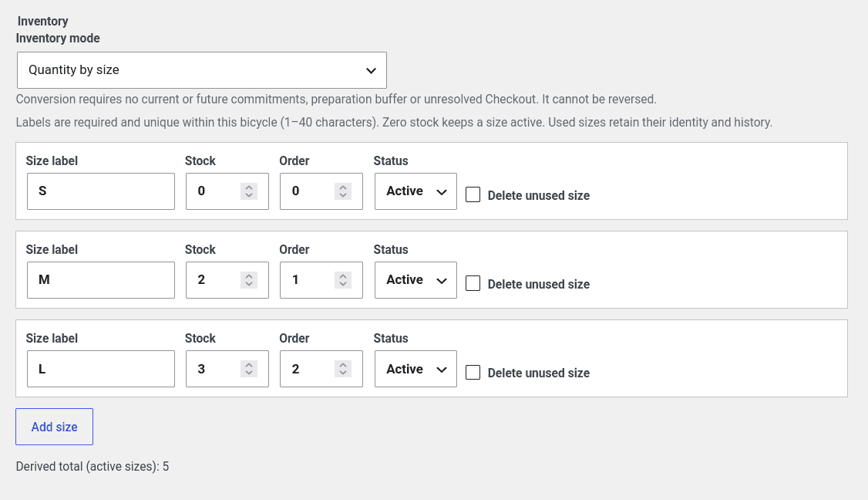Click the Stock stepper arrows for size M
Screen dimensions: 868x500
click(x=249, y=280)
